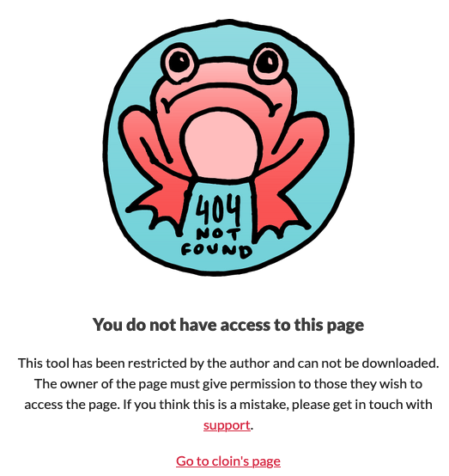Click the handwritten "404" text

[218, 209]
